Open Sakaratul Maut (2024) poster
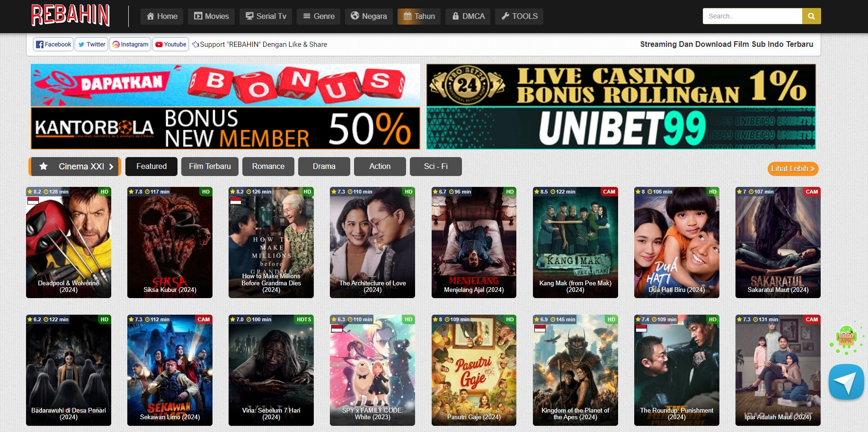 pyautogui.click(x=778, y=242)
